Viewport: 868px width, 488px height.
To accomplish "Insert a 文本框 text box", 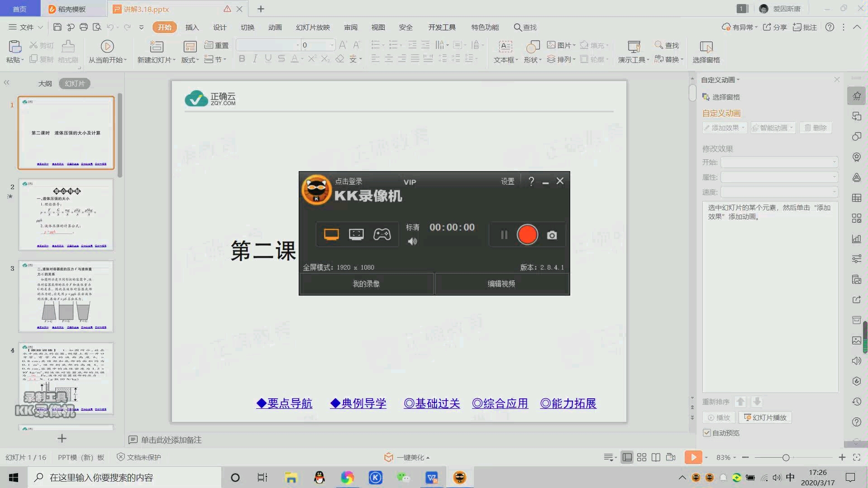I will click(x=506, y=51).
